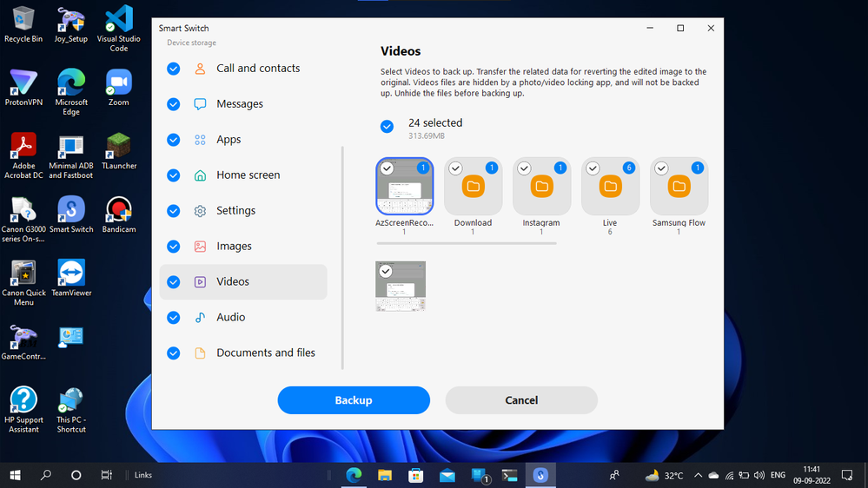
Task: Uncheck the Apps checkbox
Action: [173, 140]
